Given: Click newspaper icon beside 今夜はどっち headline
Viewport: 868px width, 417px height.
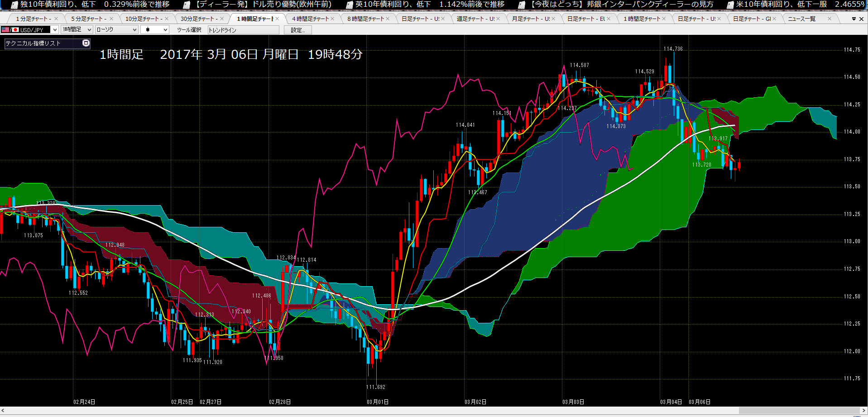Looking at the screenshot, I should tap(522, 5).
